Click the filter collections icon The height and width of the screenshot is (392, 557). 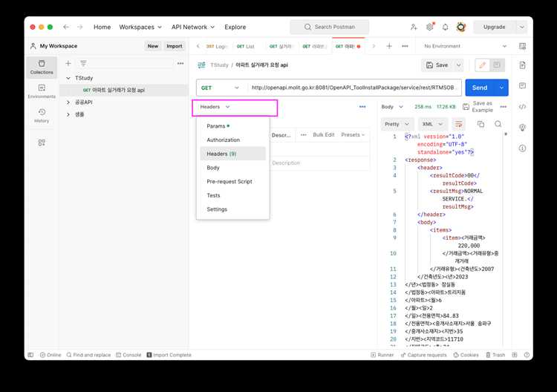coord(83,63)
